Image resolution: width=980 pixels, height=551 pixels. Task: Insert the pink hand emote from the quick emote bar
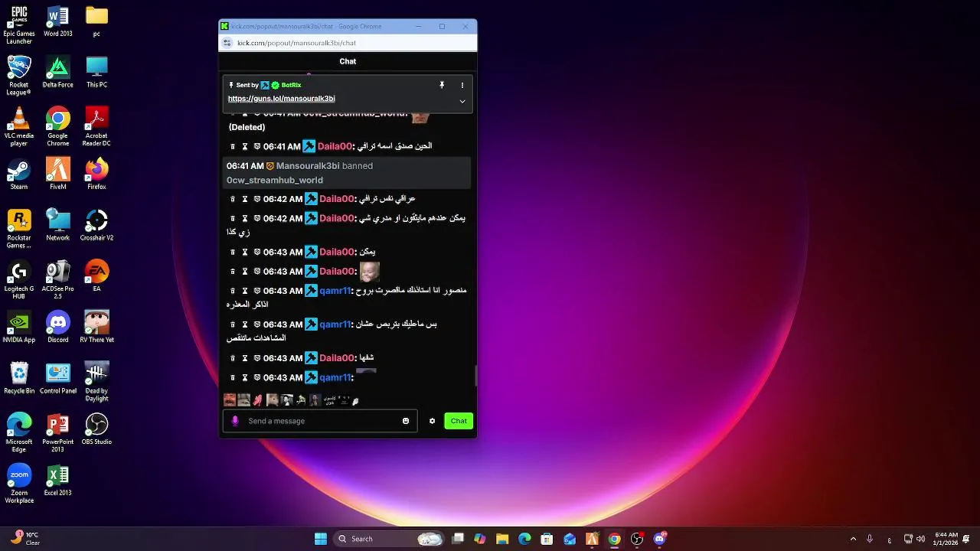(258, 400)
